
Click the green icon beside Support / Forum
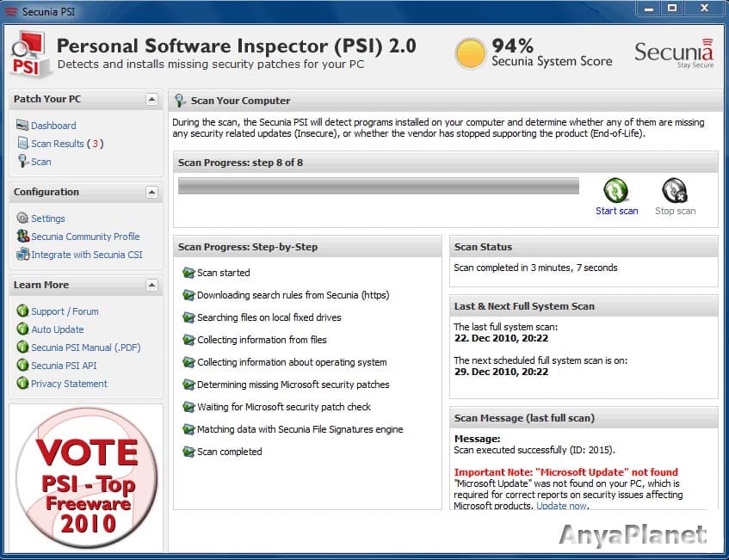pos(22,311)
